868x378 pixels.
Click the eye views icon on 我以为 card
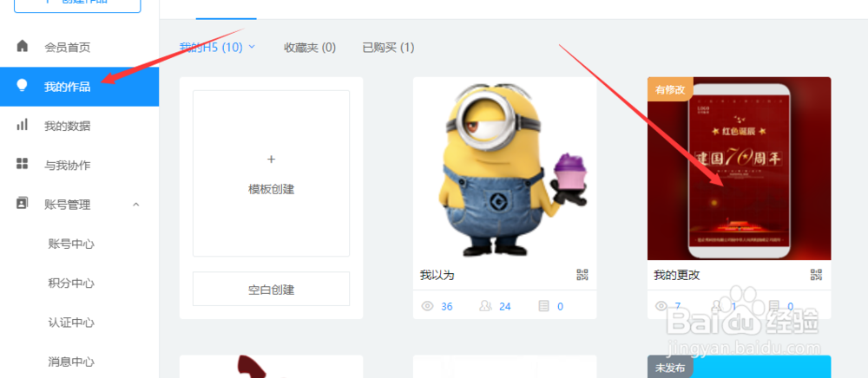click(x=427, y=306)
